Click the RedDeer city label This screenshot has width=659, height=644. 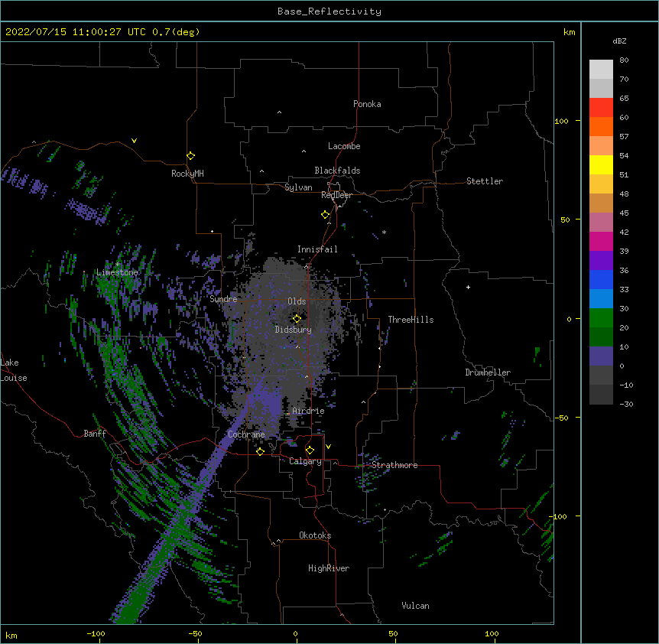pyautogui.click(x=336, y=195)
